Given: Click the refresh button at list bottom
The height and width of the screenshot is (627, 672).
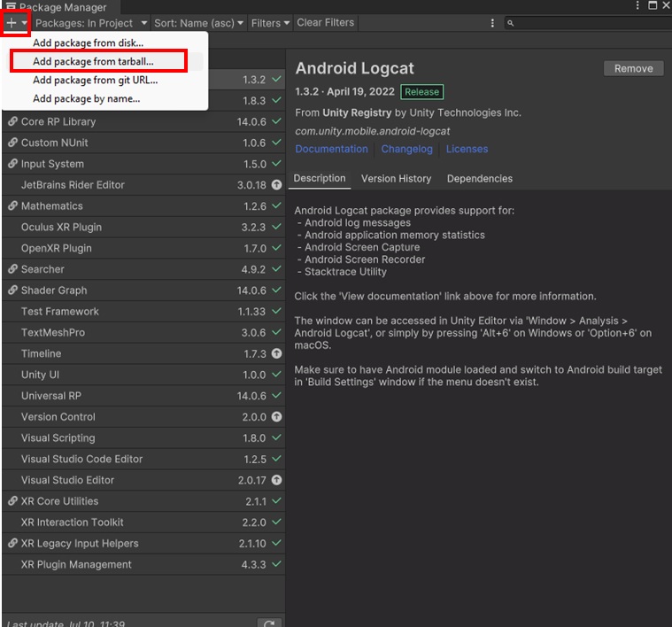Looking at the screenshot, I should pos(270,623).
